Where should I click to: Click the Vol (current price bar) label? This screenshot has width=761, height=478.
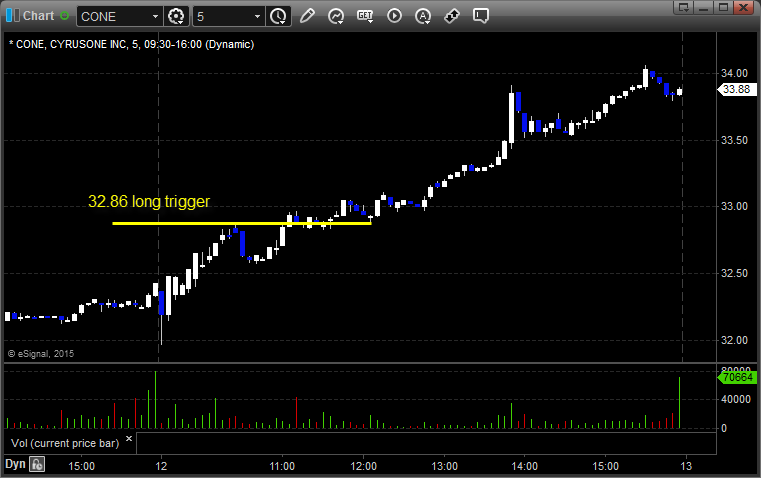pos(65,443)
